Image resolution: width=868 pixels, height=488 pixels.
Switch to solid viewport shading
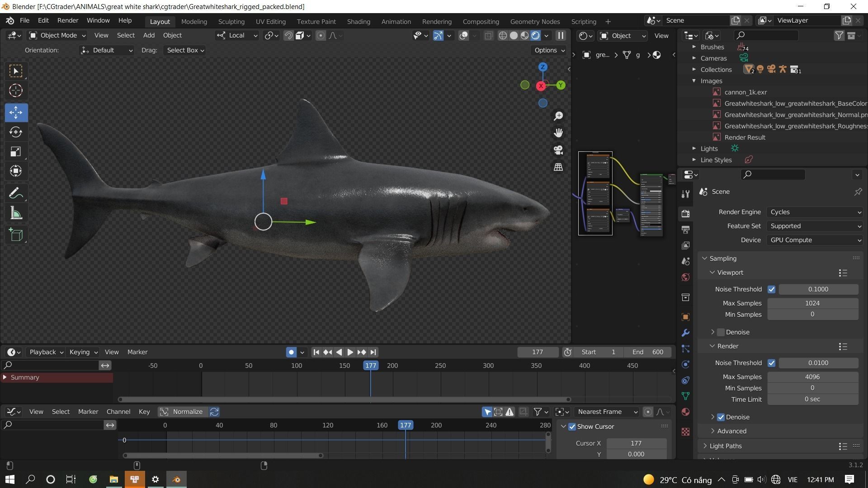coord(514,36)
